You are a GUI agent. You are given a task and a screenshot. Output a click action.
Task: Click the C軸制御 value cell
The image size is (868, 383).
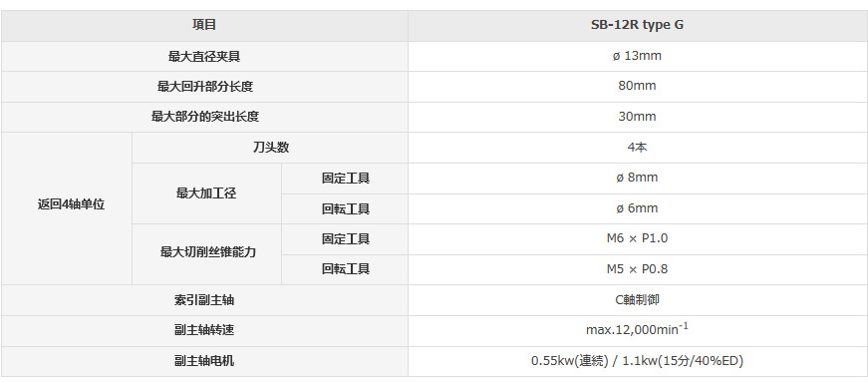tap(638, 300)
